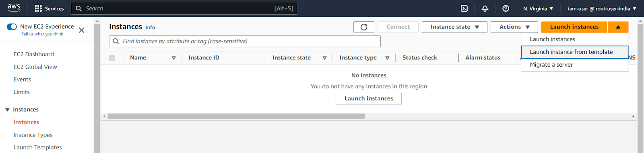The width and height of the screenshot is (644, 153).
Task: Collapse the Launch instances arrow menu
Action: tap(618, 27)
